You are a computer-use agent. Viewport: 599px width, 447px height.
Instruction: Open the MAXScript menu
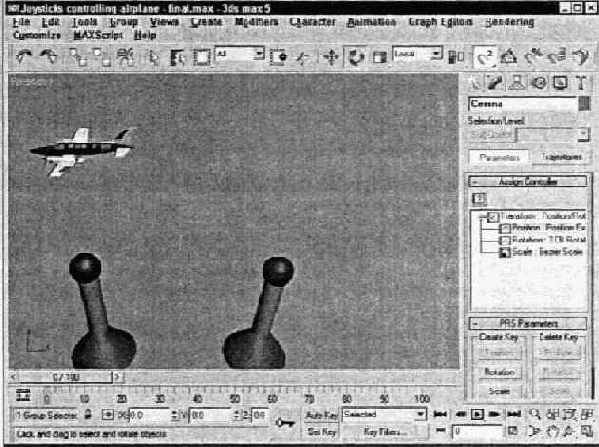pos(98,35)
